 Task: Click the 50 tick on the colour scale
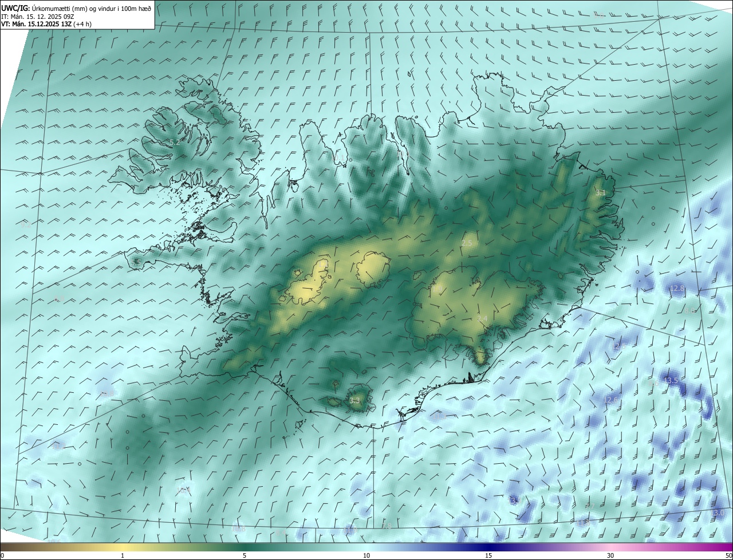(x=728, y=555)
